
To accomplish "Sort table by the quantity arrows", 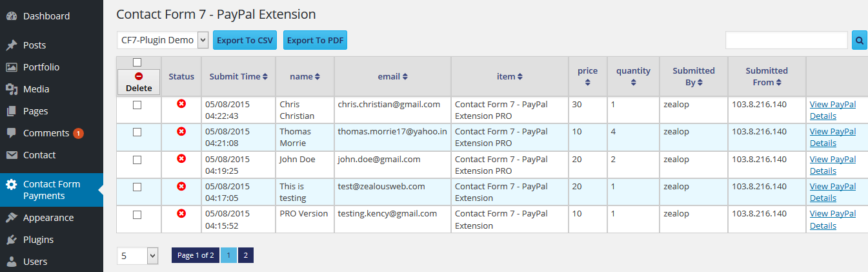I will pyautogui.click(x=633, y=82).
